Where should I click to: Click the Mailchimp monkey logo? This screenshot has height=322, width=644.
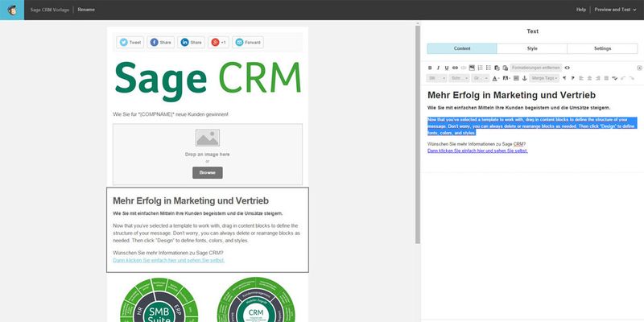point(12,10)
